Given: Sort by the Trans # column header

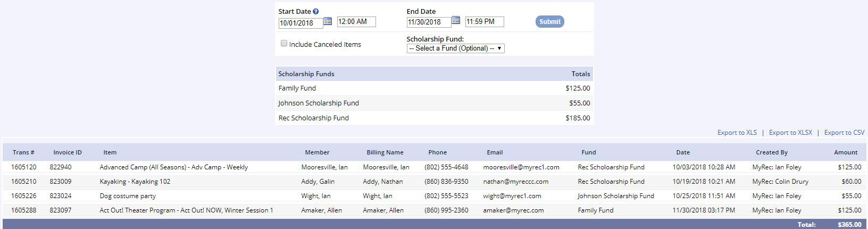Looking at the screenshot, I should 23,152.
